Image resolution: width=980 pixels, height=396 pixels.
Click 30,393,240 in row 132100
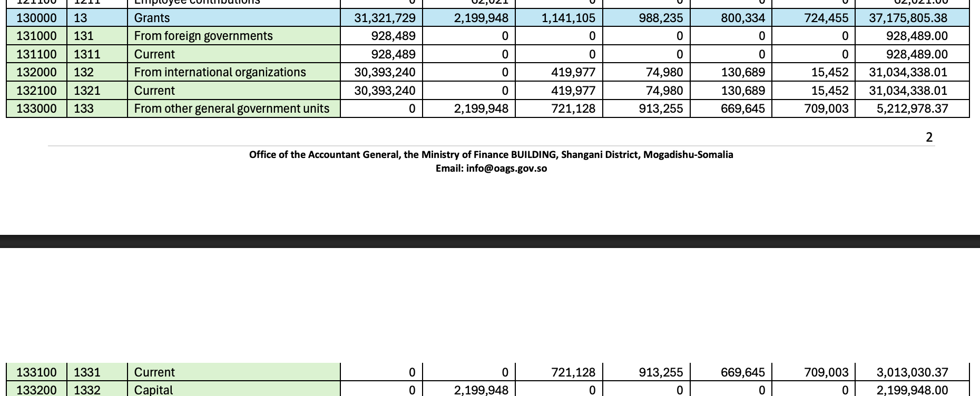385,91
